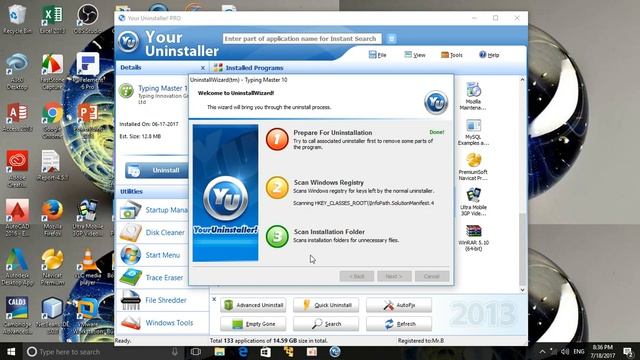Select WinRAR 5.10 program icon
640x360 pixels.
(x=473, y=238)
